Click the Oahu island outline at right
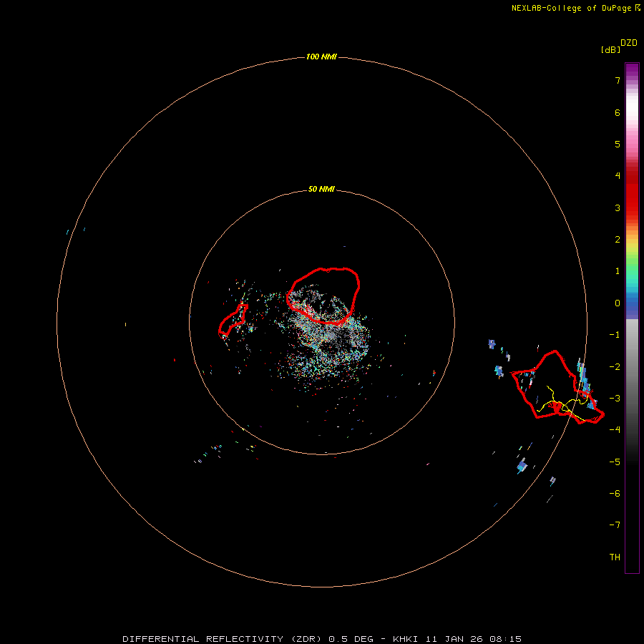Screen dimensions: 644x644 point(557,387)
